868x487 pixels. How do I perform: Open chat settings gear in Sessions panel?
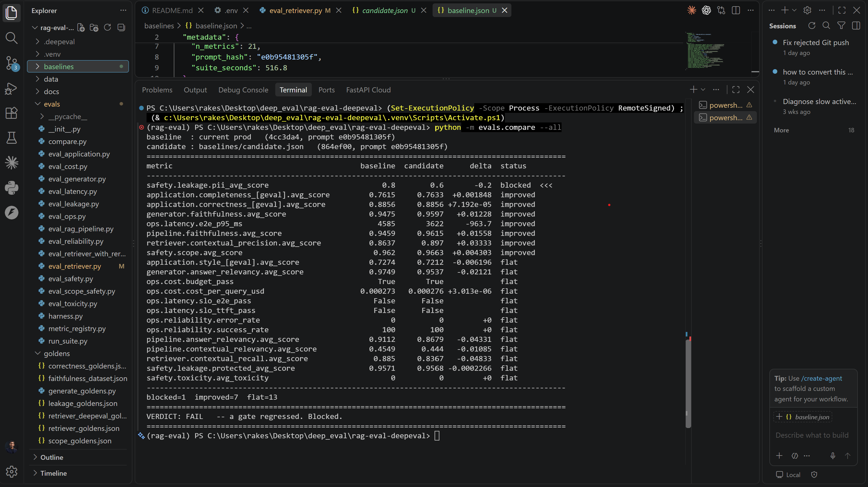pos(807,10)
